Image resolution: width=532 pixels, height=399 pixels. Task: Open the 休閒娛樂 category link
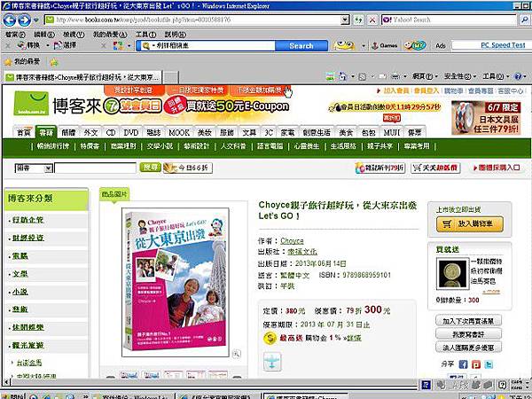(x=27, y=327)
